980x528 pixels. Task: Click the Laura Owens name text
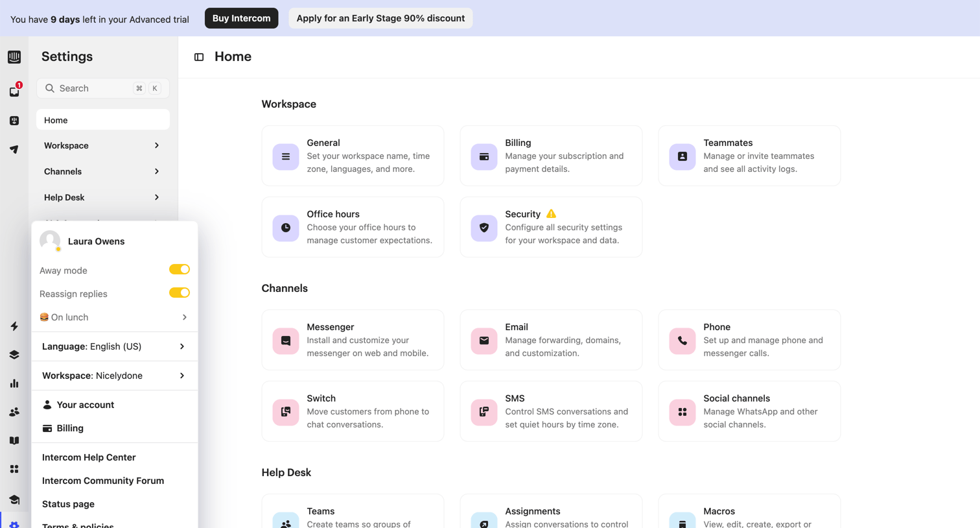96,241
